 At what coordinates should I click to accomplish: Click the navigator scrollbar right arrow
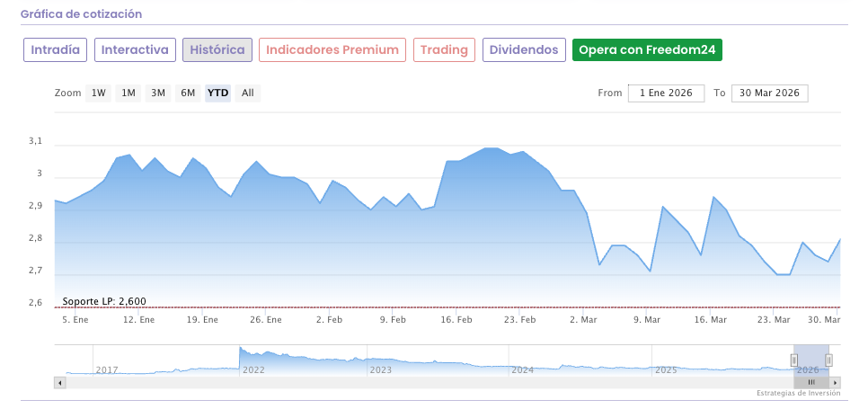[835, 382]
